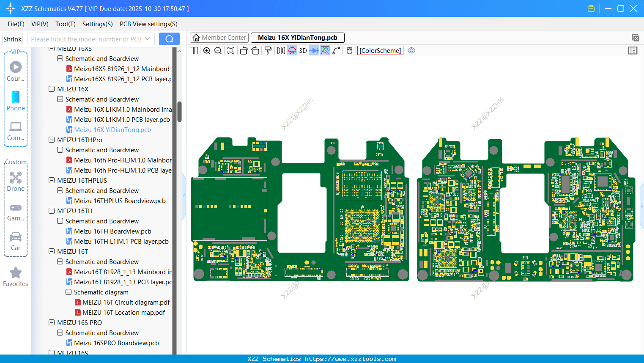Toggle the 3D view mode
Viewport: 644px width, 363px height.
(x=303, y=51)
